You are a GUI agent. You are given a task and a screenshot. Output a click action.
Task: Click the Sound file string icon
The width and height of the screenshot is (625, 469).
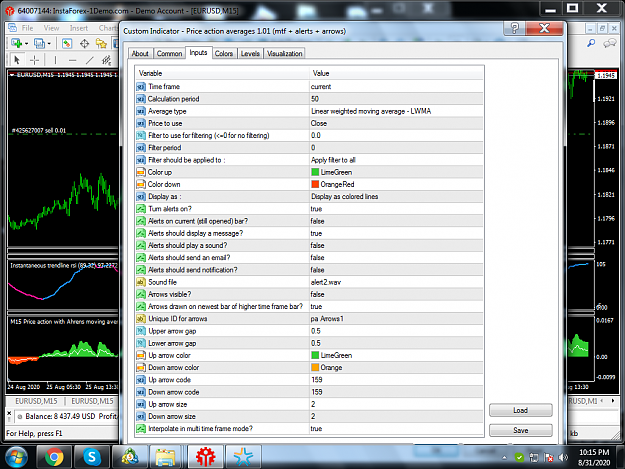tap(141, 282)
